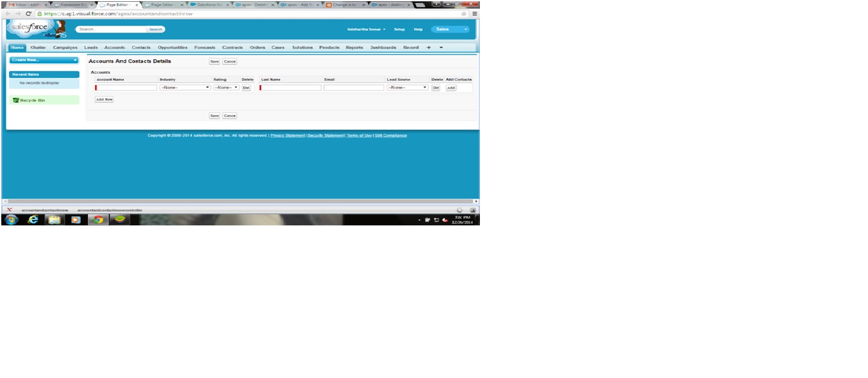Screen dimensions: 868x378
Task: Switch to the Change is to browser tab
Action: coord(345,4)
